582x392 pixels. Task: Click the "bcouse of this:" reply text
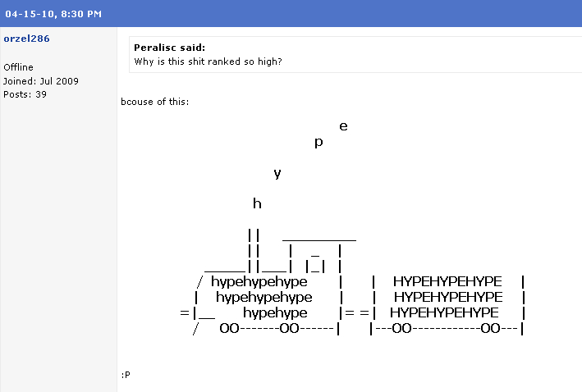click(155, 102)
